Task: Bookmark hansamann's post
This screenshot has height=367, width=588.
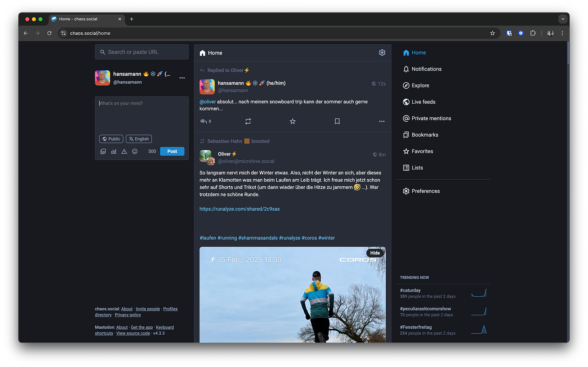Action: coord(337,121)
